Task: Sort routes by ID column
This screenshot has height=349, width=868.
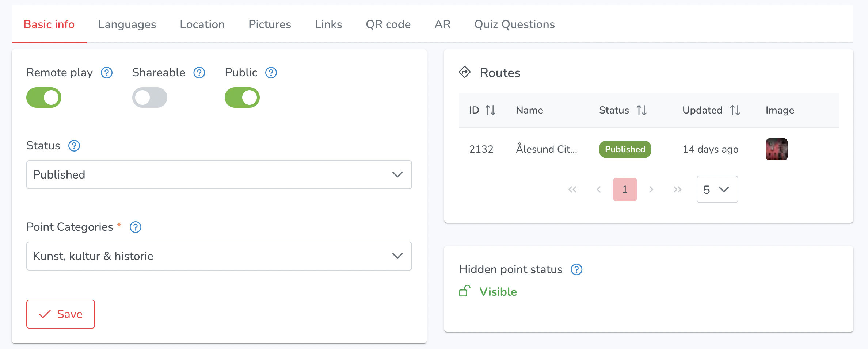Action: point(490,110)
